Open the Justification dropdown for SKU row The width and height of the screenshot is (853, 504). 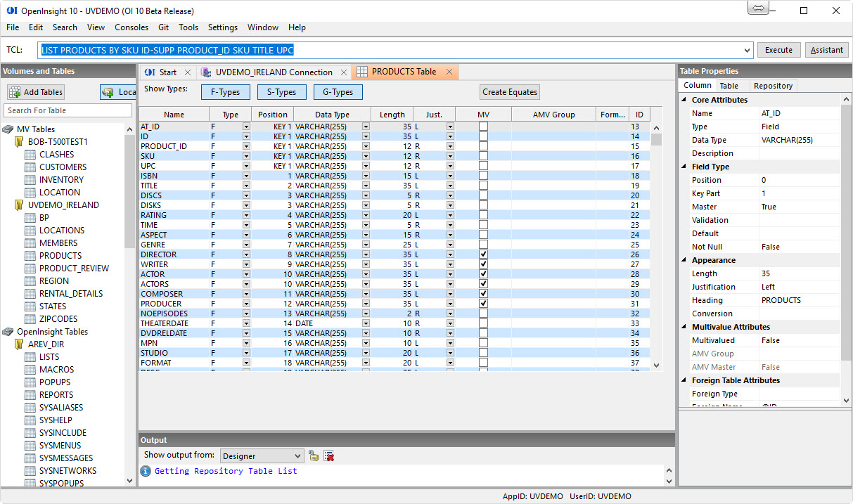click(x=450, y=156)
